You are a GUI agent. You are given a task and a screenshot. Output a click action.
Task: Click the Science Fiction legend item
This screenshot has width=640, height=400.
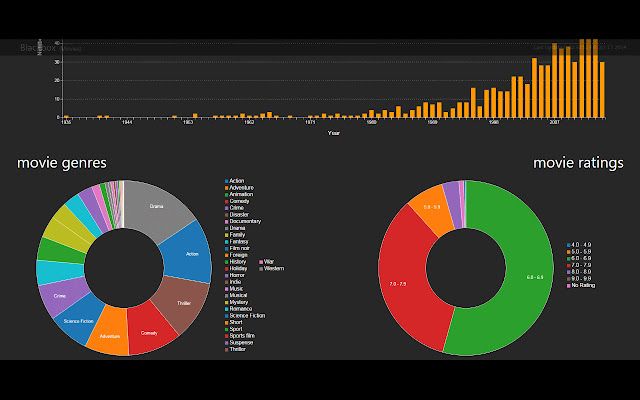click(x=245, y=316)
